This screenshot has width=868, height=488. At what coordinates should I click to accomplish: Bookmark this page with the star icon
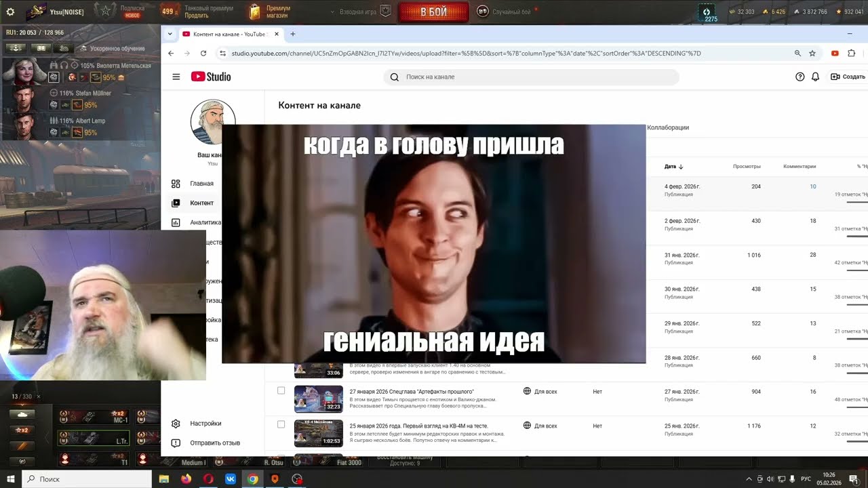pyautogui.click(x=812, y=53)
